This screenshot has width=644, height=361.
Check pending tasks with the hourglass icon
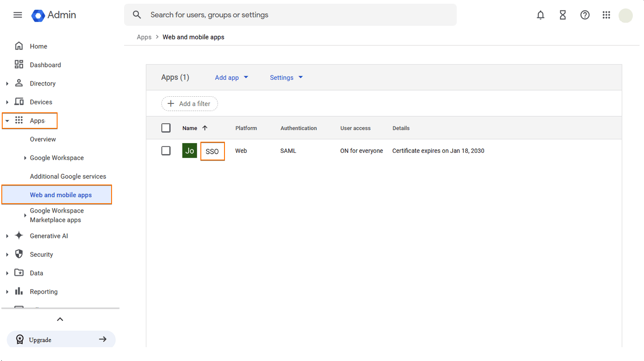coord(562,15)
